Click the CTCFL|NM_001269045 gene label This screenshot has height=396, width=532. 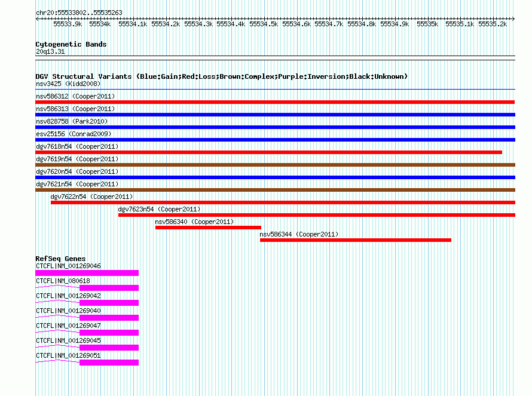[x=69, y=340]
